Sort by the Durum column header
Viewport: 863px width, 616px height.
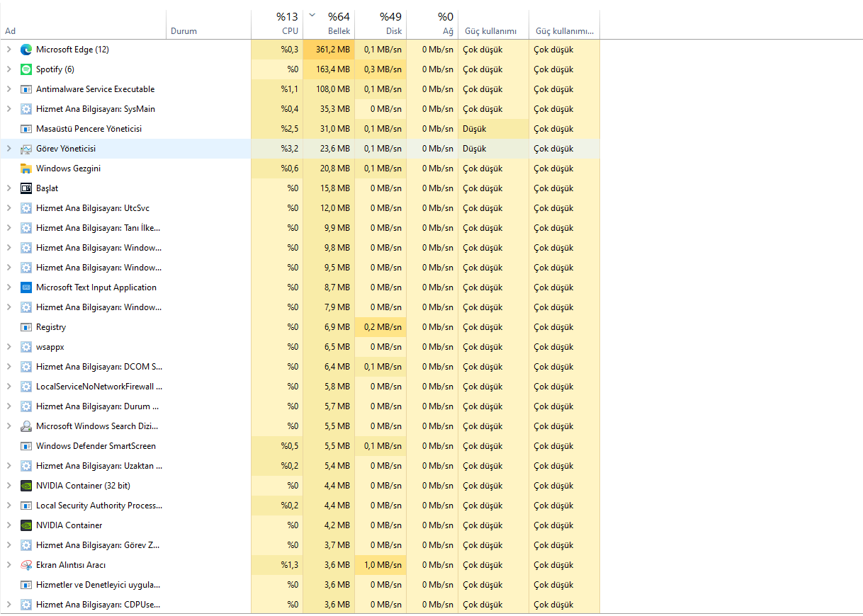pyautogui.click(x=209, y=24)
